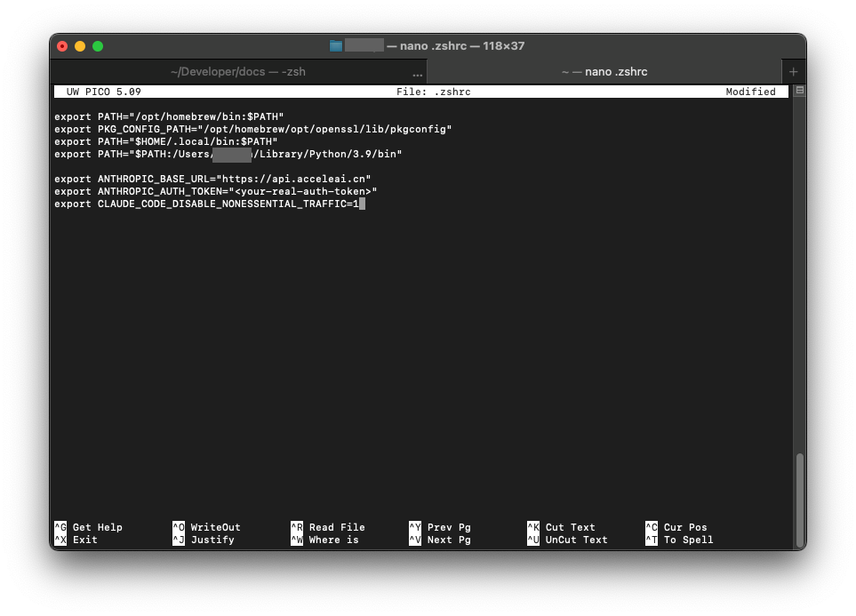Click the window title 'nano .zshrc — 118×37'
Viewport: 856px width, 616px height.
coord(462,46)
